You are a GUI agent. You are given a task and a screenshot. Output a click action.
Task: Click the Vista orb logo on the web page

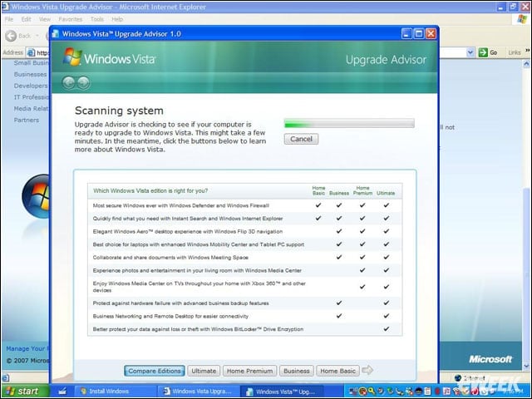pyautogui.click(x=36, y=196)
